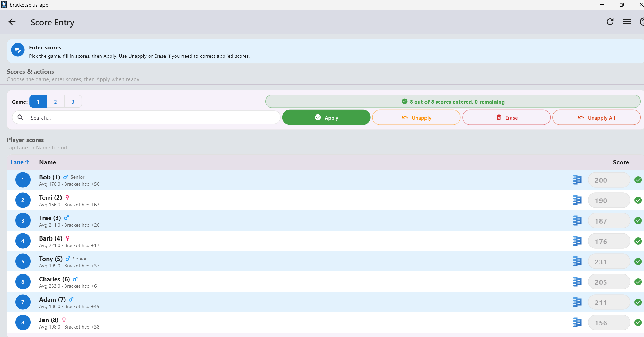This screenshot has width=644, height=337.
Task: Sort by Name column header
Action: point(48,162)
